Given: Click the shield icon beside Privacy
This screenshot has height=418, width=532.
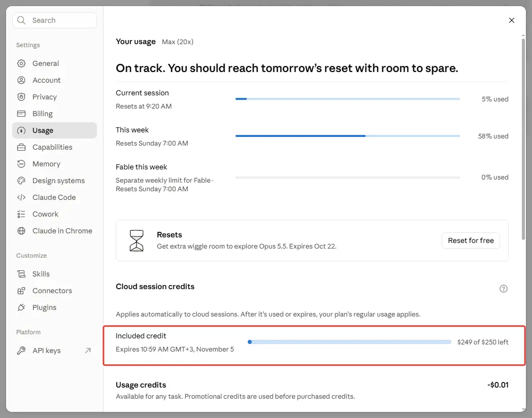Looking at the screenshot, I should (x=21, y=97).
